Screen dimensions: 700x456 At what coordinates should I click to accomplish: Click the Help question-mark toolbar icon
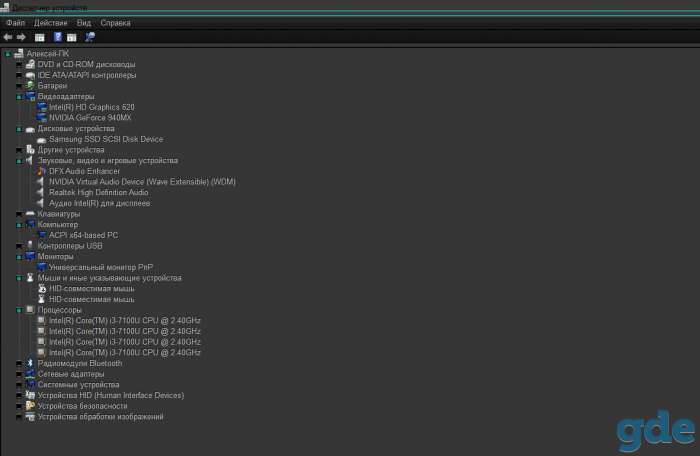pos(58,37)
